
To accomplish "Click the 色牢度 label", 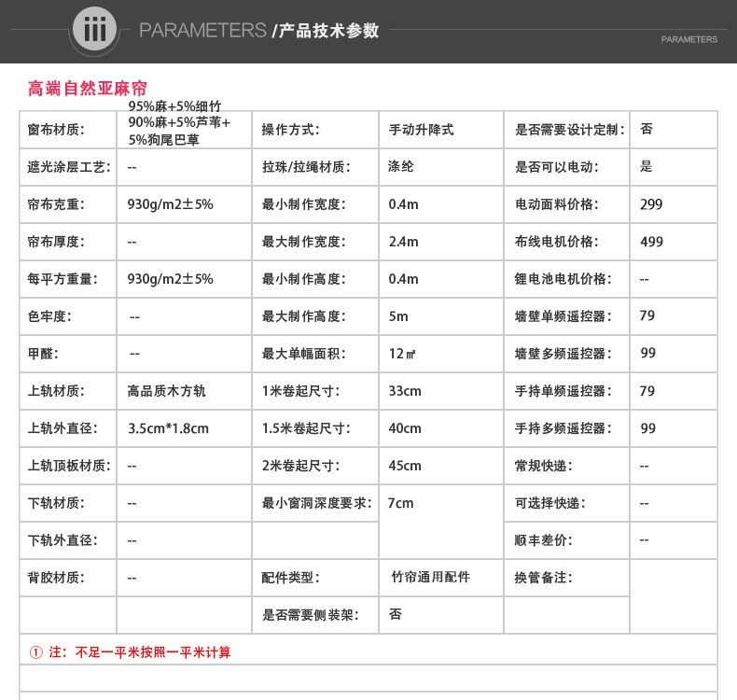I will click(x=49, y=316).
